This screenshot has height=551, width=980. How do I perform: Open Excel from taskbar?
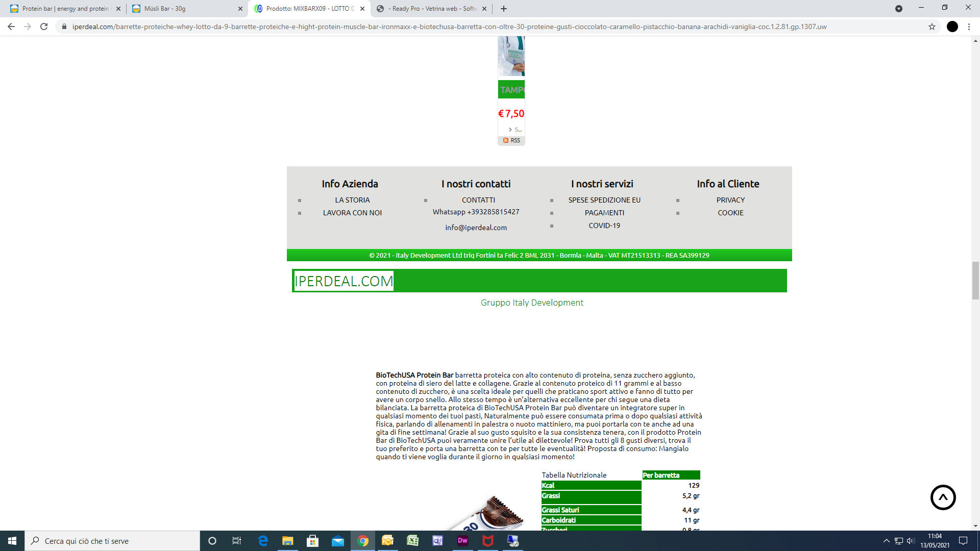pyautogui.click(x=412, y=541)
